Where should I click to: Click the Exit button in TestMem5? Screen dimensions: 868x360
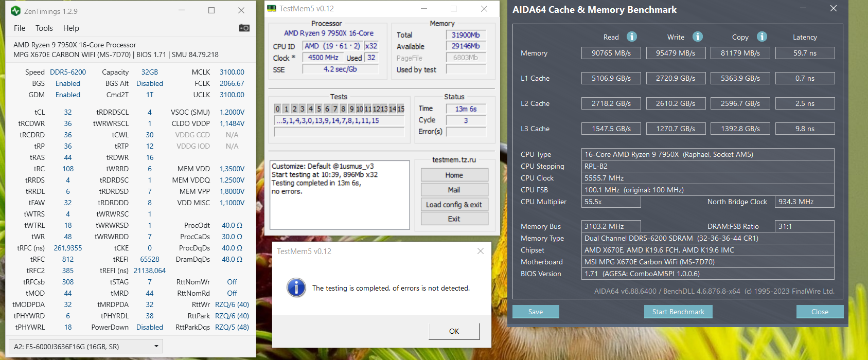pos(454,219)
